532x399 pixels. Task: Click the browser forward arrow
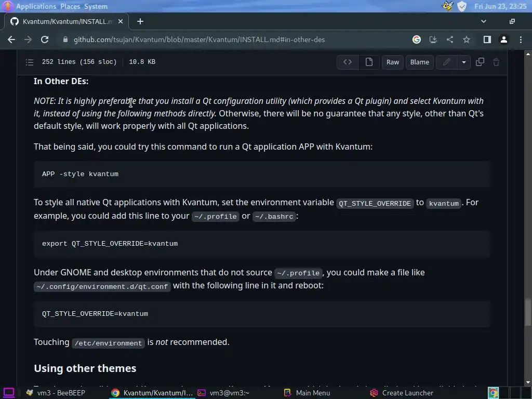(28, 39)
